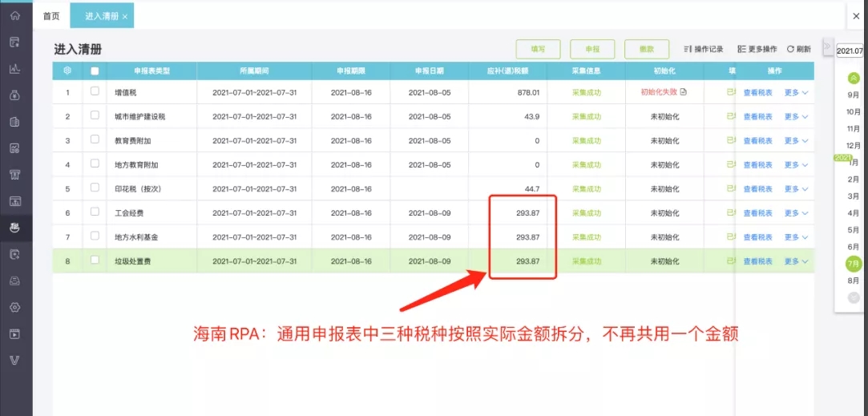Open the 更多操作 icon
868x416 pixels.
pos(742,50)
